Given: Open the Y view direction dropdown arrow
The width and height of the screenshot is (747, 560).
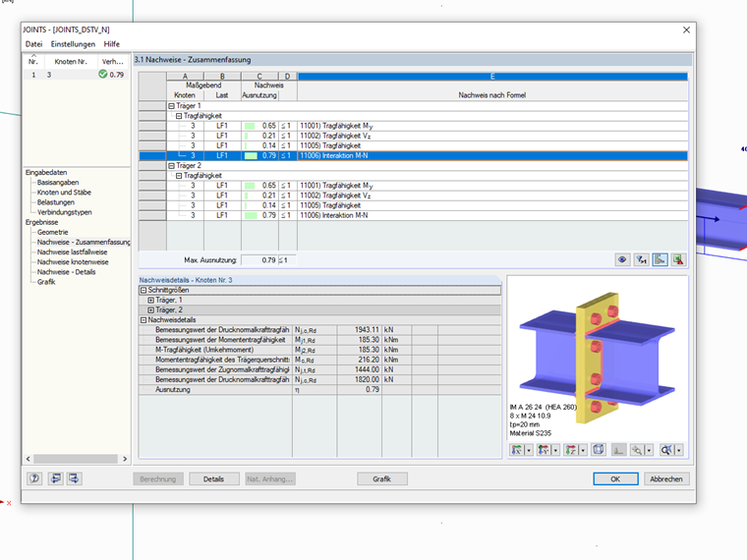Looking at the screenshot, I should 555,450.
